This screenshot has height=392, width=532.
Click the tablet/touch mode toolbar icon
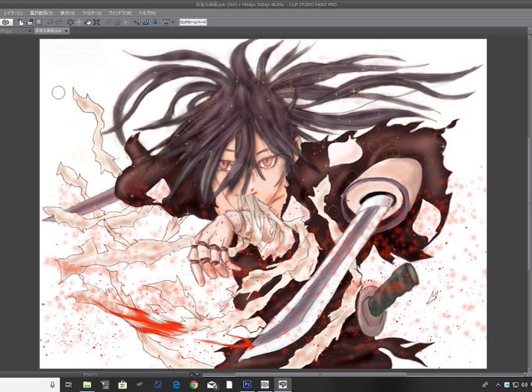pyautogui.click(x=166, y=23)
